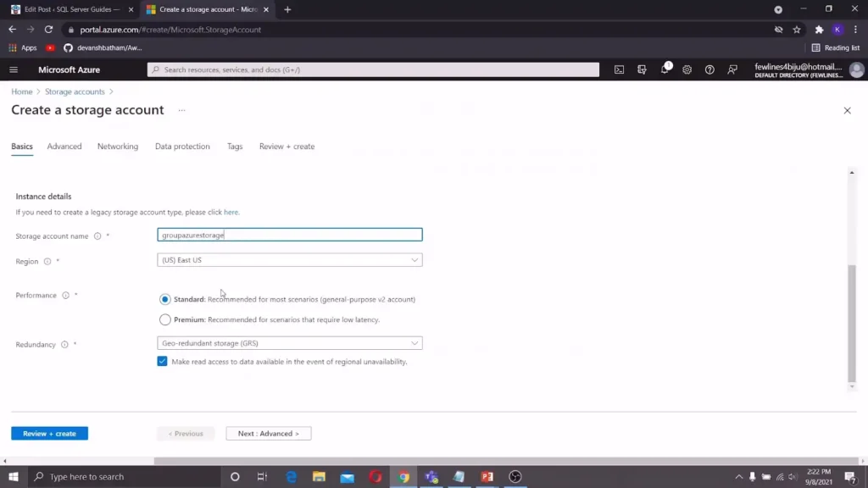868x488 pixels.
Task: Open Task View on the taskbar
Action: coord(263,476)
